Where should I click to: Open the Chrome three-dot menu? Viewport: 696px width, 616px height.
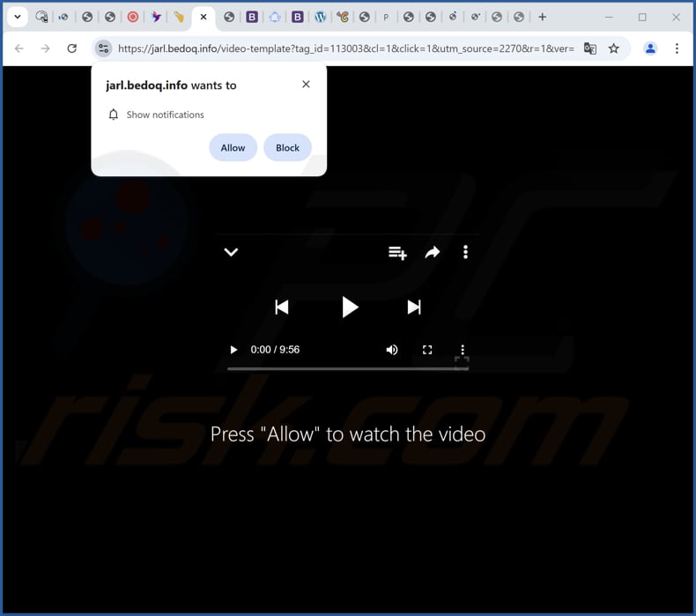677,48
